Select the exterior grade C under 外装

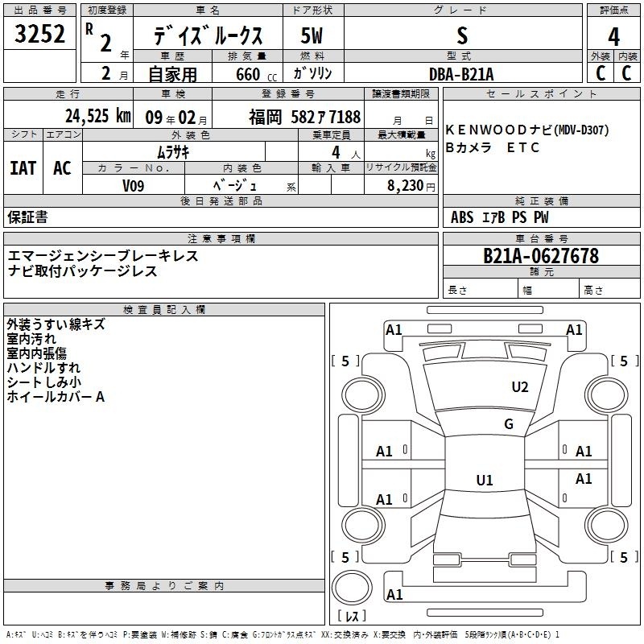point(601,73)
